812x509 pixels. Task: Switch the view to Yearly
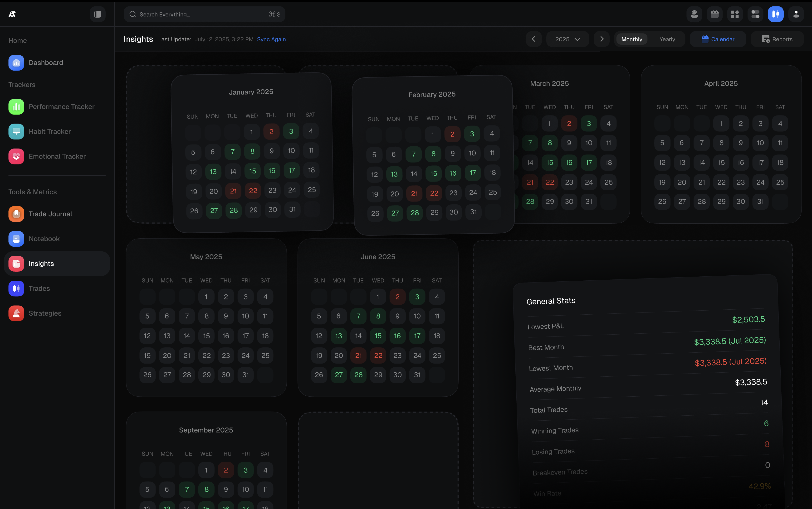click(667, 39)
